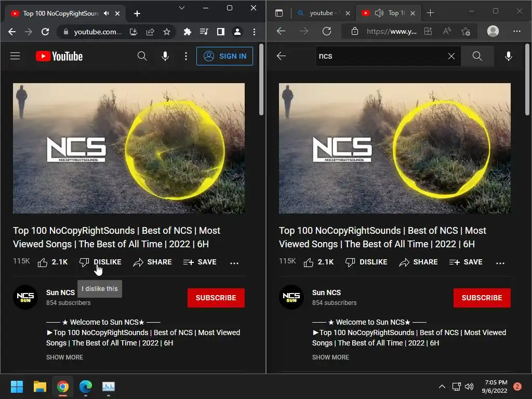Share this page icon in Chrome

150,32
